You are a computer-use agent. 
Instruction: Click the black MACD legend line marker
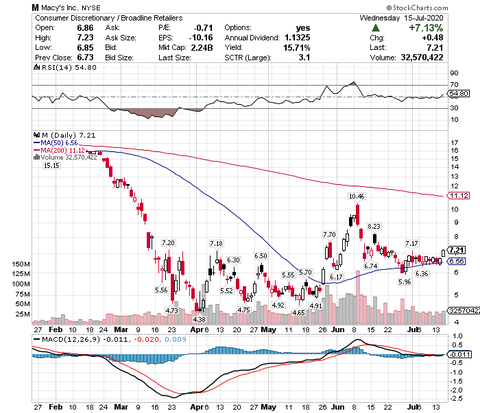click(x=36, y=340)
